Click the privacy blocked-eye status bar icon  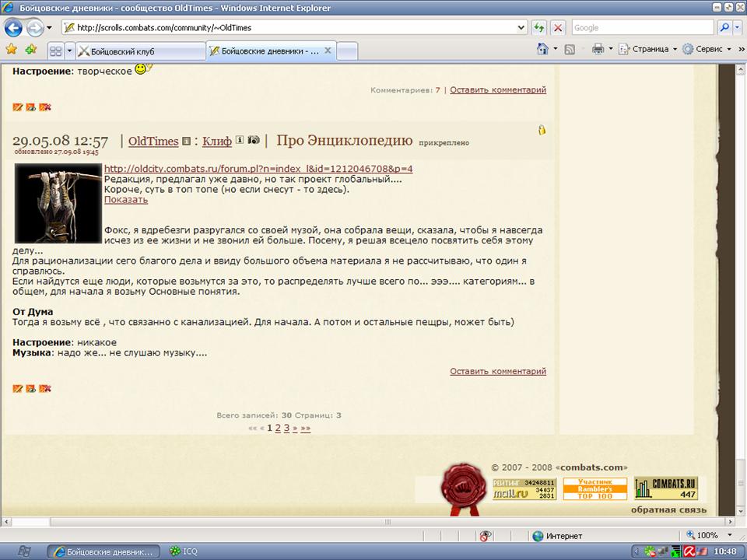click(486, 536)
